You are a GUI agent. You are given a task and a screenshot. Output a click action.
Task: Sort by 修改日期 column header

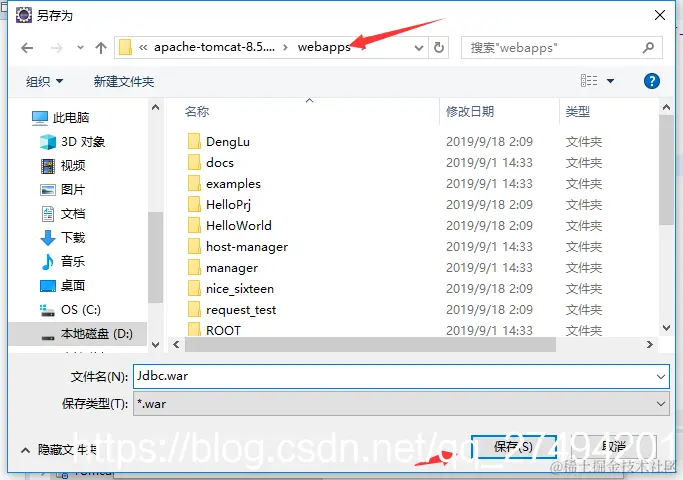tap(470, 112)
